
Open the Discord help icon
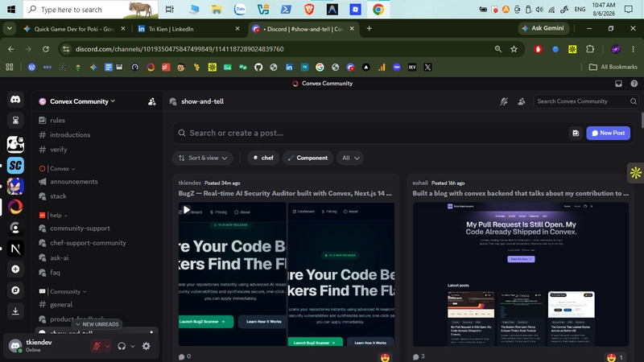[634, 84]
